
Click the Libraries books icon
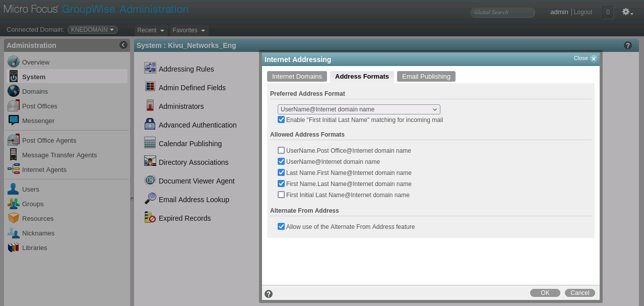(14, 248)
